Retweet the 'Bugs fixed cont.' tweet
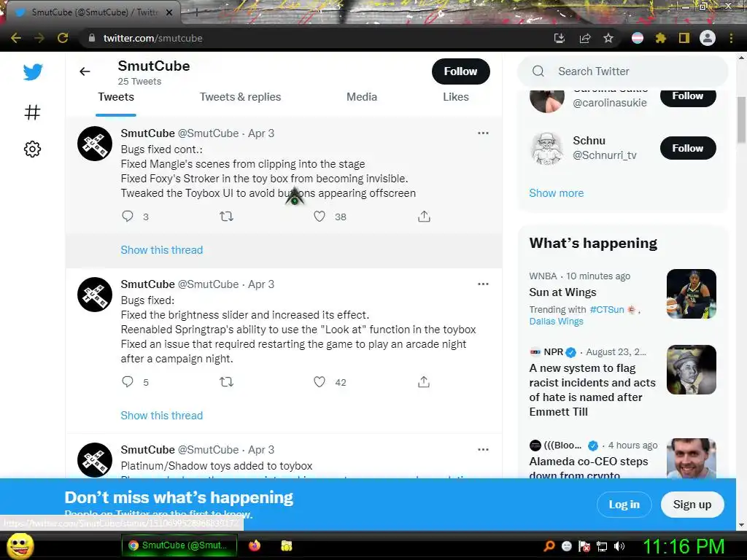 point(226,216)
